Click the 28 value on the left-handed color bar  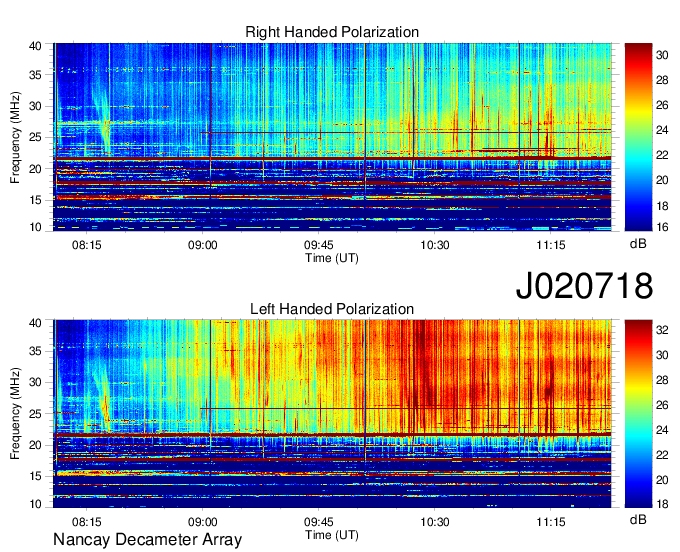(662, 380)
